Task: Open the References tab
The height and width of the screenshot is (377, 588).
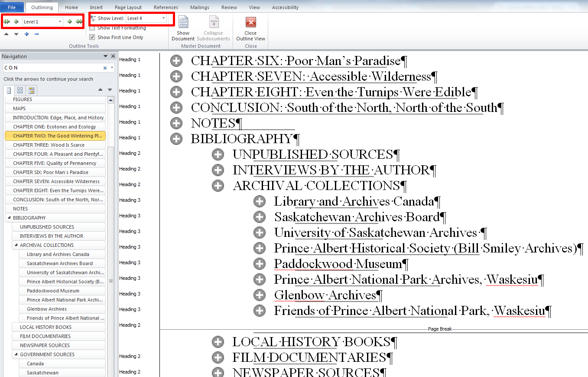Action: [166, 7]
